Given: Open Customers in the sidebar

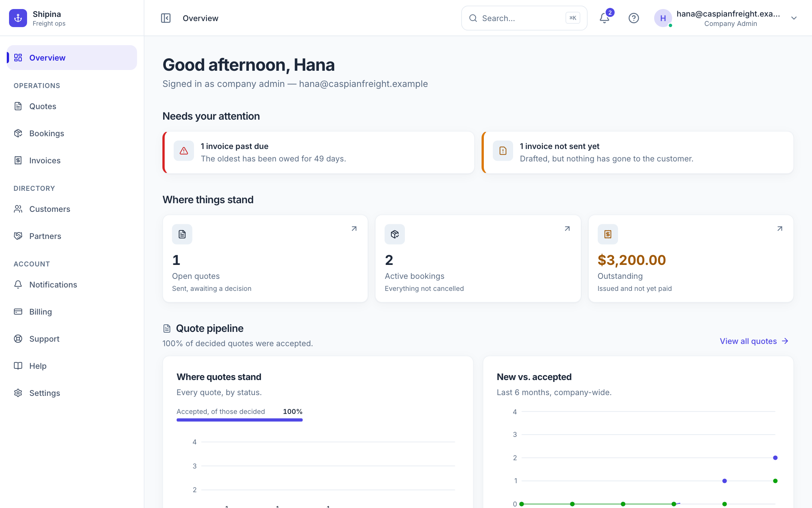Looking at the screenshot, I should (x=72, y=209).
